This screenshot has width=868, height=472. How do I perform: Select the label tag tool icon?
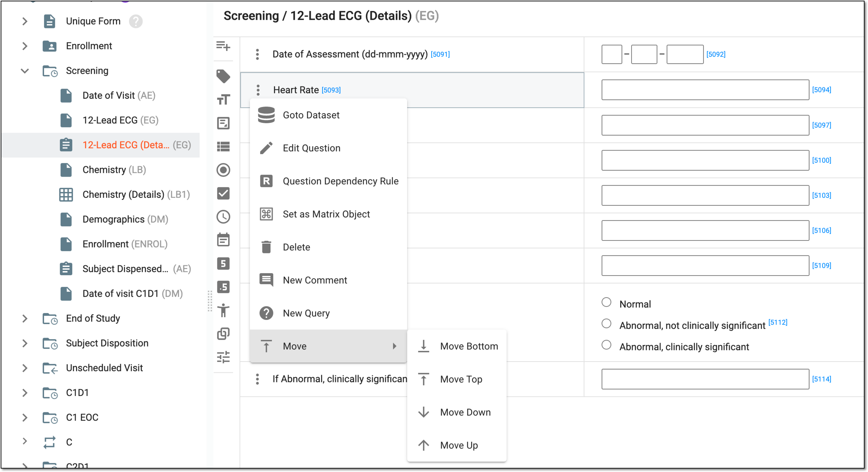[223, 76]
